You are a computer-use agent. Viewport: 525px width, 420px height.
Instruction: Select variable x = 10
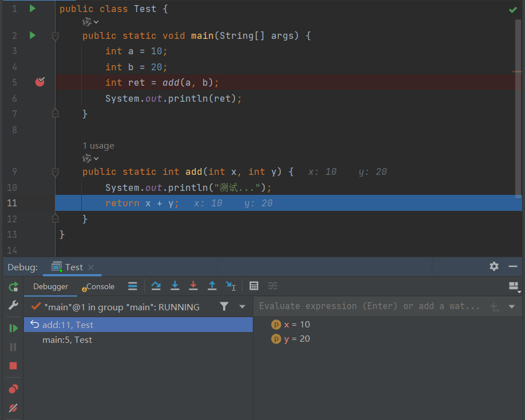[x=291, y=325]
